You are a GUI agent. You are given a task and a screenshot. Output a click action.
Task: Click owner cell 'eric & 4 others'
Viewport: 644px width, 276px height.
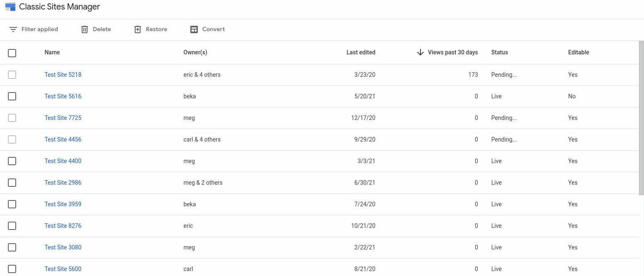click(x=202, y=75)
